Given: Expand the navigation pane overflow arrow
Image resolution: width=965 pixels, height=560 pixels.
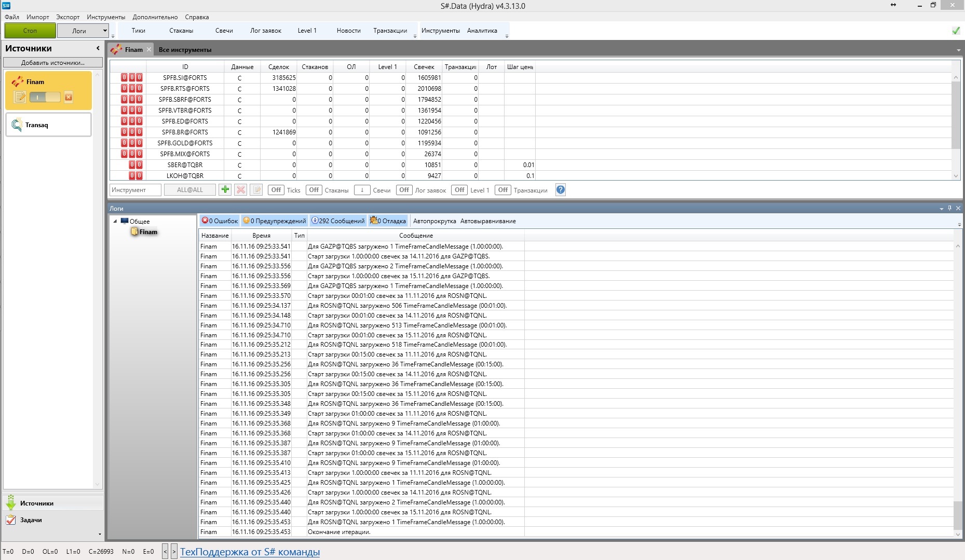Looking at the screenshot, I should pyautogui.click(x=100, y=534).
